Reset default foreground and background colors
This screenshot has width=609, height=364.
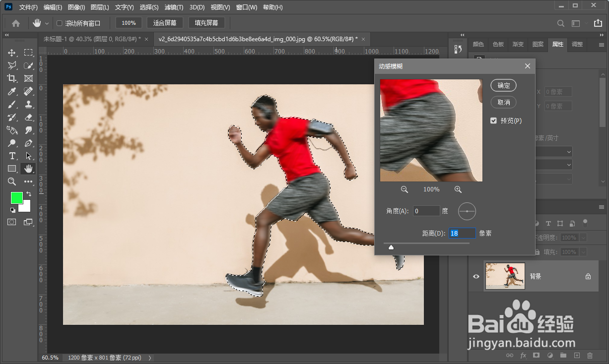coord(12,210)
